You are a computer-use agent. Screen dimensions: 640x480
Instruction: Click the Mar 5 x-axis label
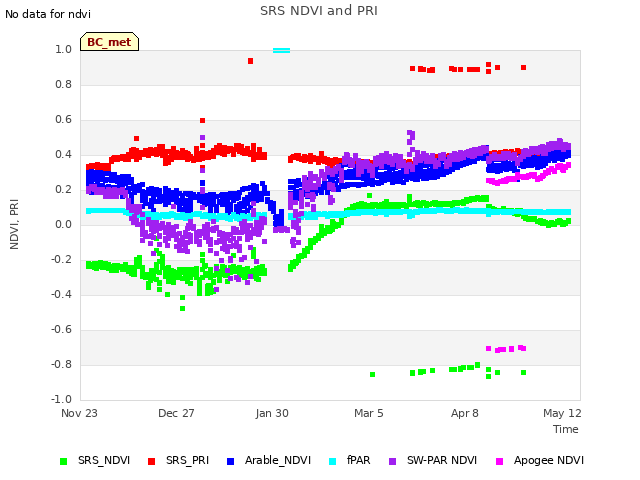(369, 413)
